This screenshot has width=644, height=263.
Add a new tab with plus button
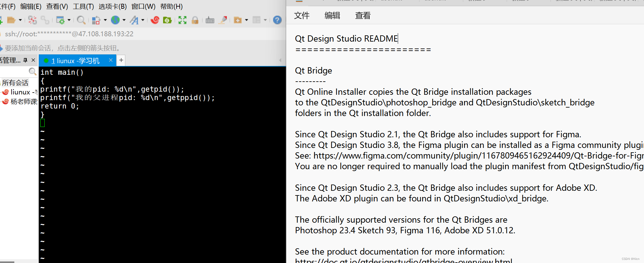click(x=121, y=60)
